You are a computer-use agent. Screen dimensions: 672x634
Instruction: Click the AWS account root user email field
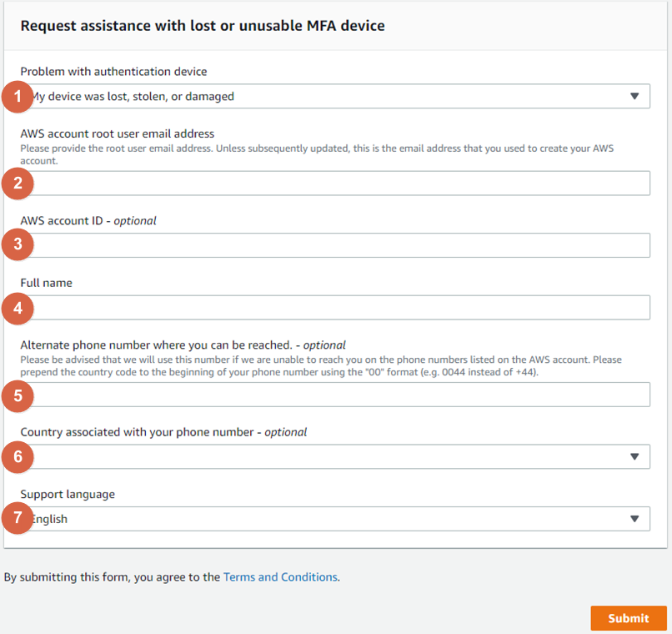(x=335, y=183)
